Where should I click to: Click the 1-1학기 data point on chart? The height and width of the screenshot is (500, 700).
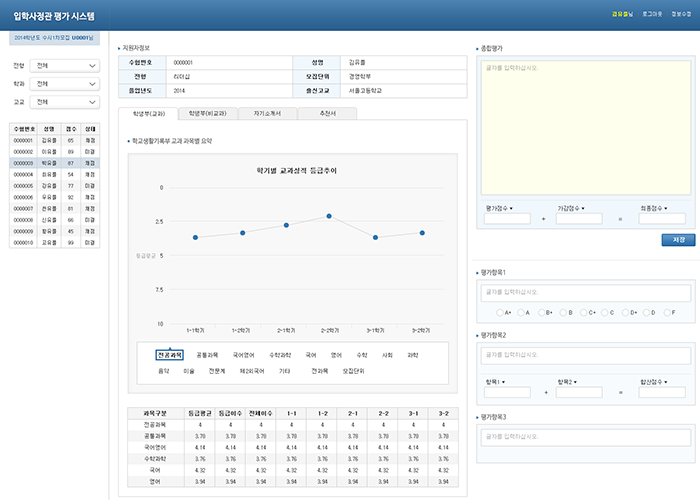point(195,238)
